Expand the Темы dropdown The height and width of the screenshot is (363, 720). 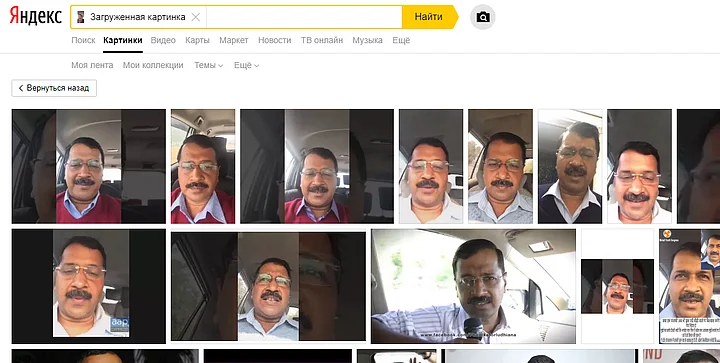(x=208, y=65)
